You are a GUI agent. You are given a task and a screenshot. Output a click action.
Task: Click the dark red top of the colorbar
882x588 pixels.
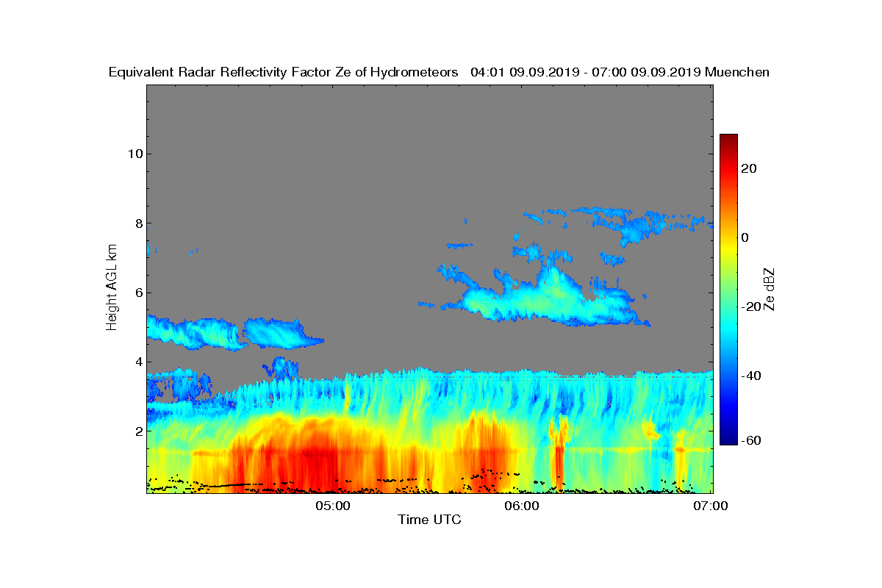(728, 139)
